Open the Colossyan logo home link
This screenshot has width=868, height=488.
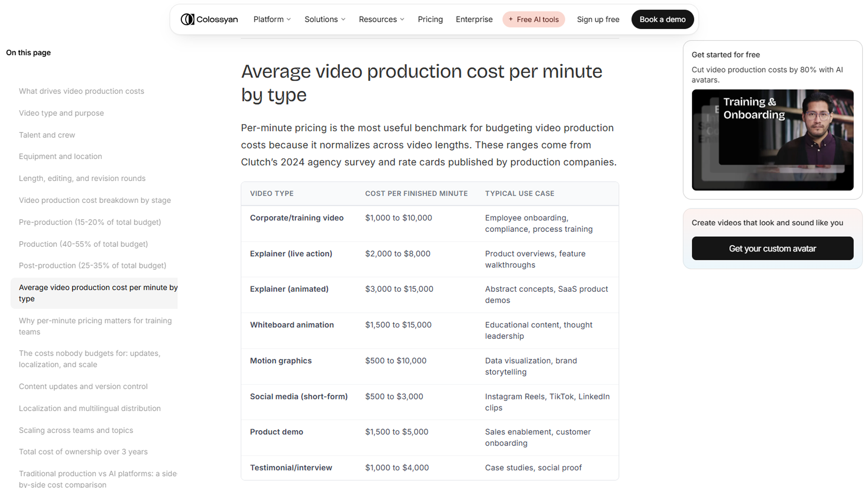tap(209, 19)
